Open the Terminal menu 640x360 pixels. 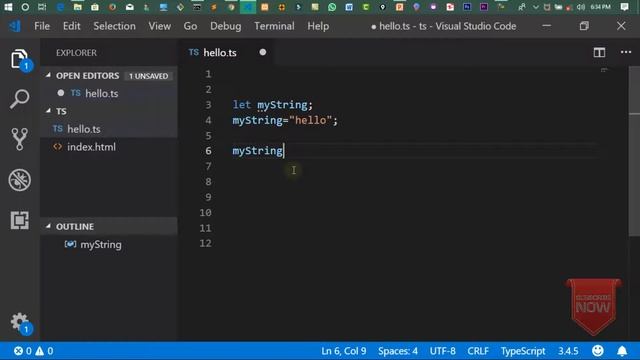[274, 26]
